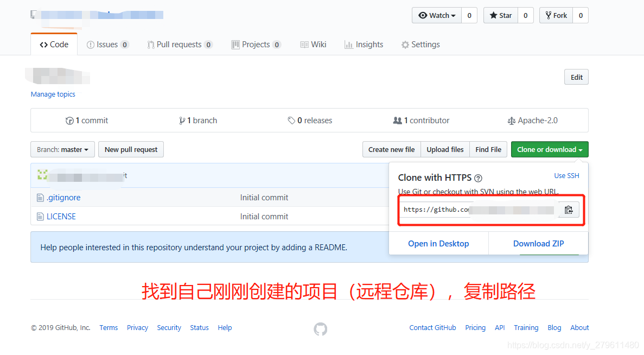Image resolution: width=644 pixels, height=355 pixels.
Task: Open Contact GitHub footer link
Action: [x=432, y=327]
